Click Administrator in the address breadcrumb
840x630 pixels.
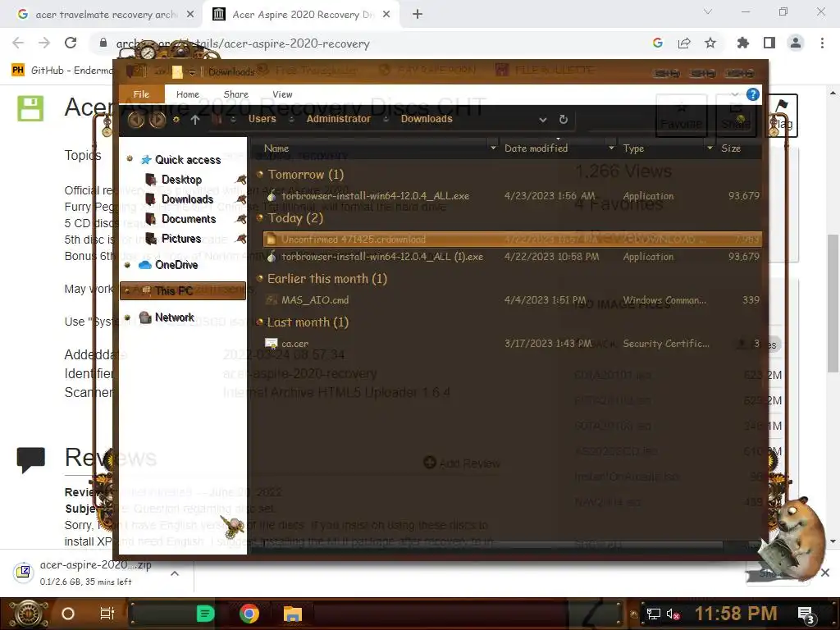coord(338,119)
